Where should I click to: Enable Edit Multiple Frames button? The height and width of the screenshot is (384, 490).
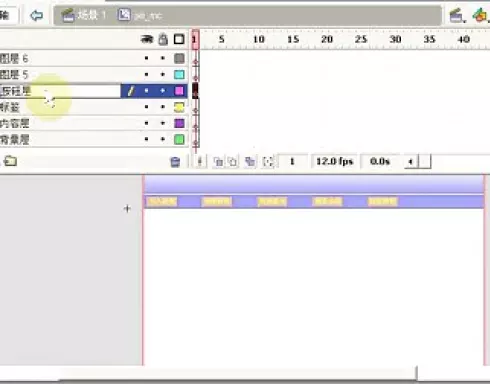(250, 162)
